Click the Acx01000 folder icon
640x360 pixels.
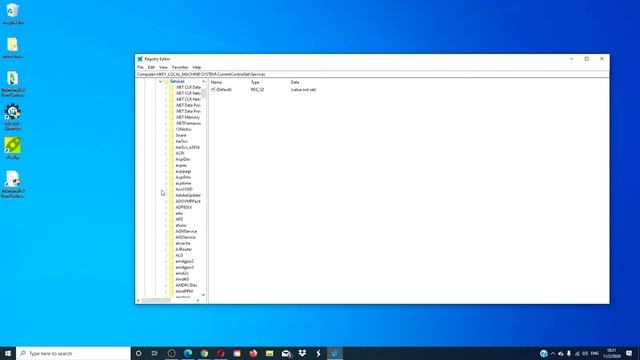pos(171,189)
